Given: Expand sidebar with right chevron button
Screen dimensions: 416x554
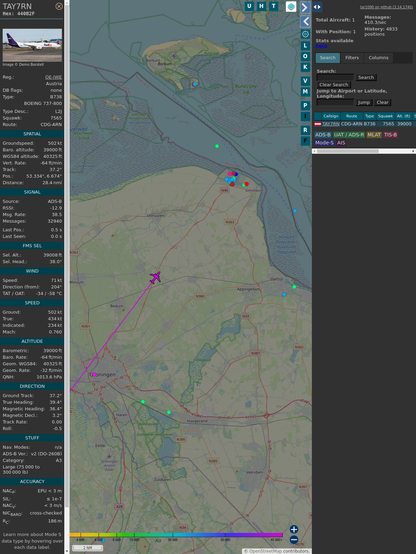Looking at the screenshot, I should (x=305, y=7).
